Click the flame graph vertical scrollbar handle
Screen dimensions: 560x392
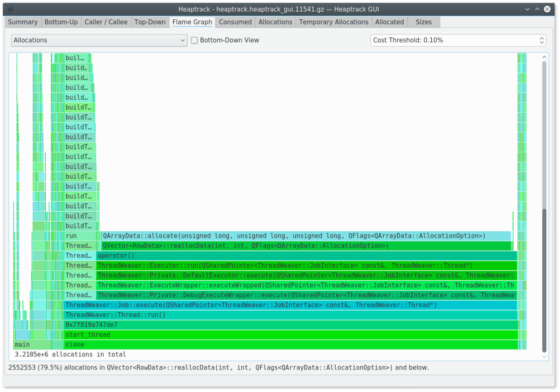point(544,280)
